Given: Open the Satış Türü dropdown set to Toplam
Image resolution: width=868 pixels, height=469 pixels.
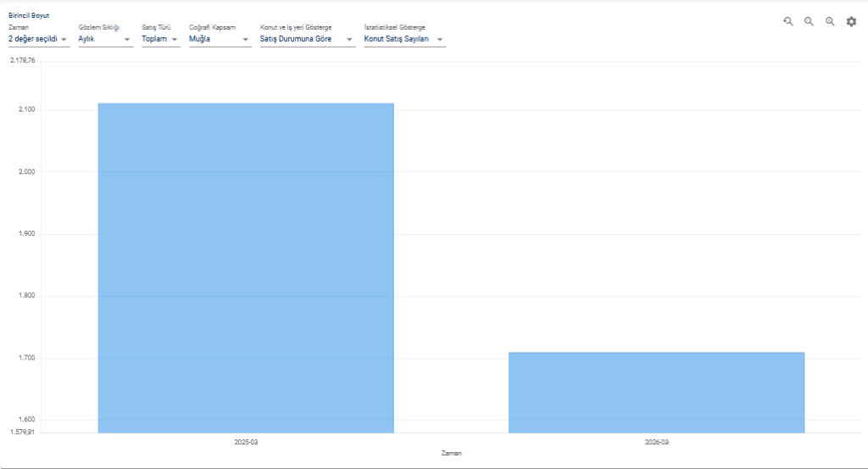Looking at the screenshot, I should point(159,39).
